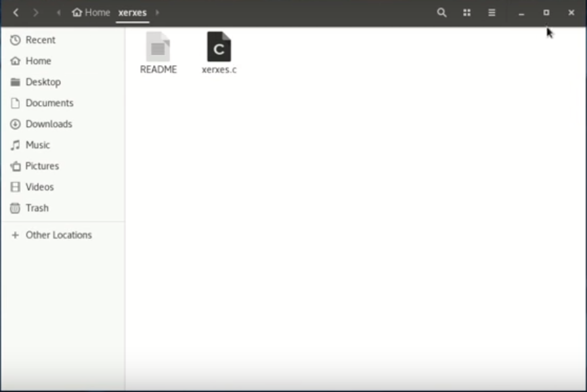This screenshot has width=587, height=392.
Task: Click Other Locations plus entry
Action: [58, 235]
